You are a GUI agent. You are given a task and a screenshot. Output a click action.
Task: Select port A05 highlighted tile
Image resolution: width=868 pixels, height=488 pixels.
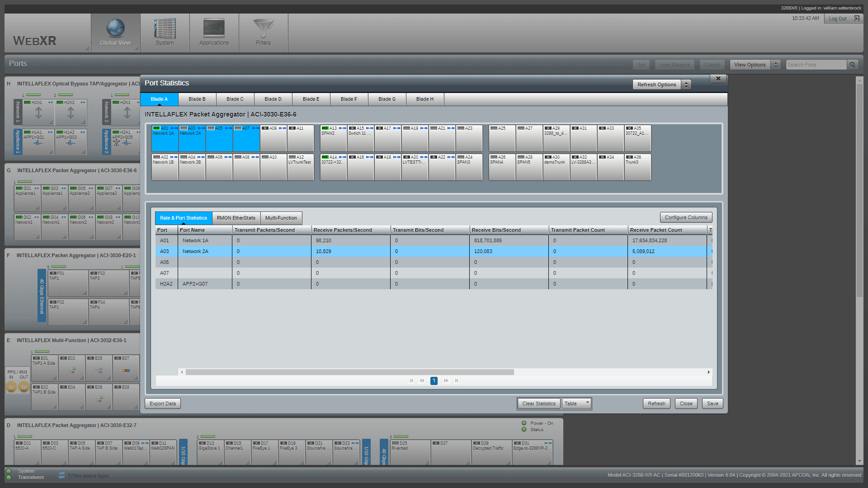[219, 138]
